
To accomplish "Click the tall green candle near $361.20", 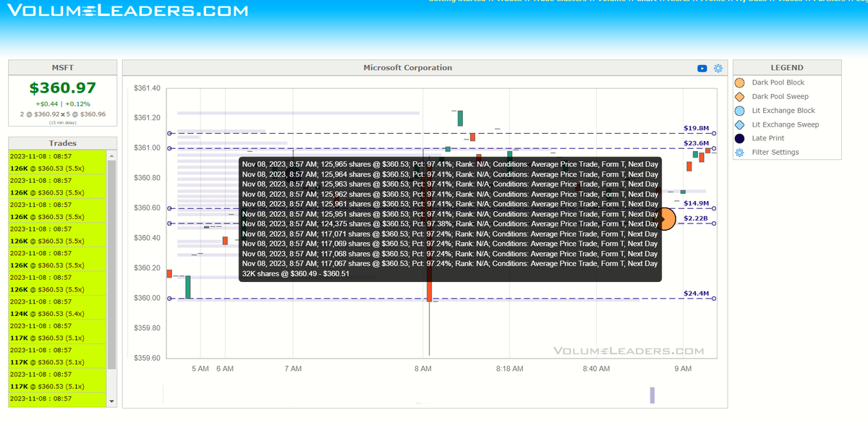I will point(459,118).
